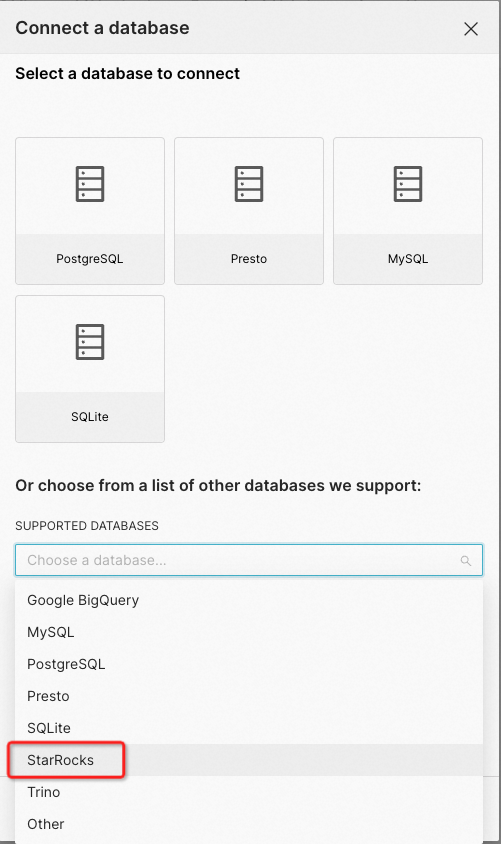Select Other from the dropdown list
501x844 pixels.
point(249,824)
